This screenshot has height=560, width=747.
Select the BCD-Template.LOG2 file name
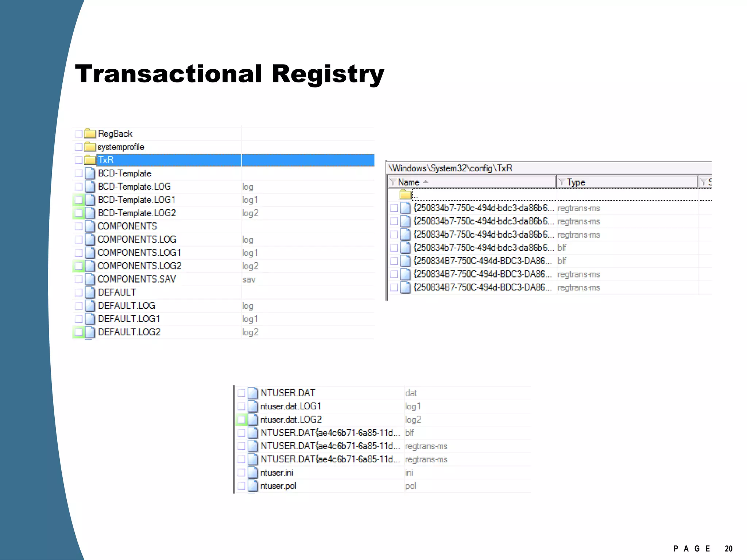137,213
